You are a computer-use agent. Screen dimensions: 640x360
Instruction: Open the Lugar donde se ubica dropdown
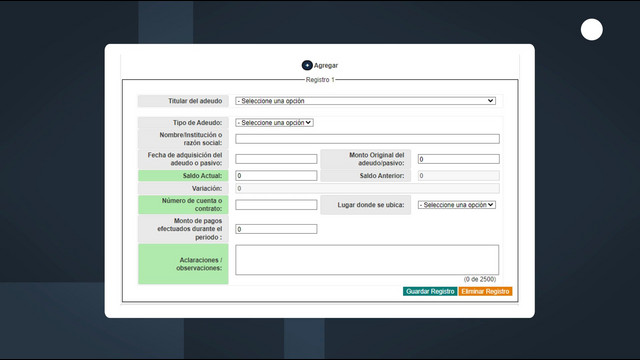tap(457, 205)
